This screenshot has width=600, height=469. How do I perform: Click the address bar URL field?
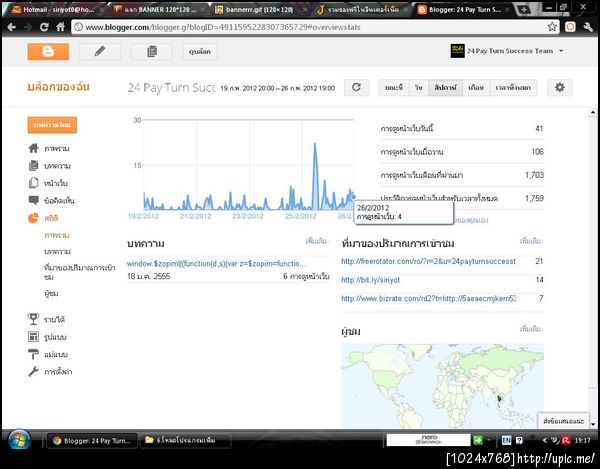pyautogui.click(x=308, y=27)
